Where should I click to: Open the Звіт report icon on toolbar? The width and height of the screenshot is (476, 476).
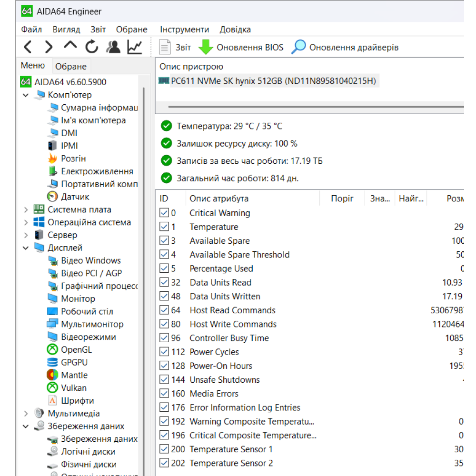(x=164, y=47)
